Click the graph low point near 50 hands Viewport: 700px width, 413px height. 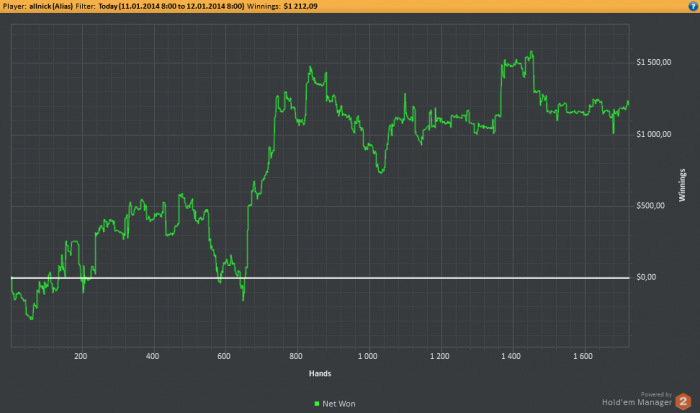tap(31, 318)
